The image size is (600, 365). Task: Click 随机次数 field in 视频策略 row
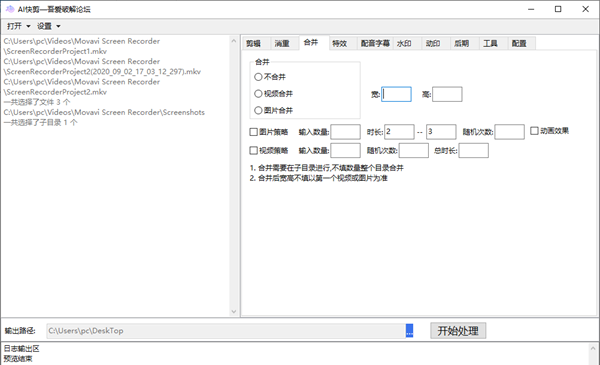pyautogui.click(x=414, y=150)
